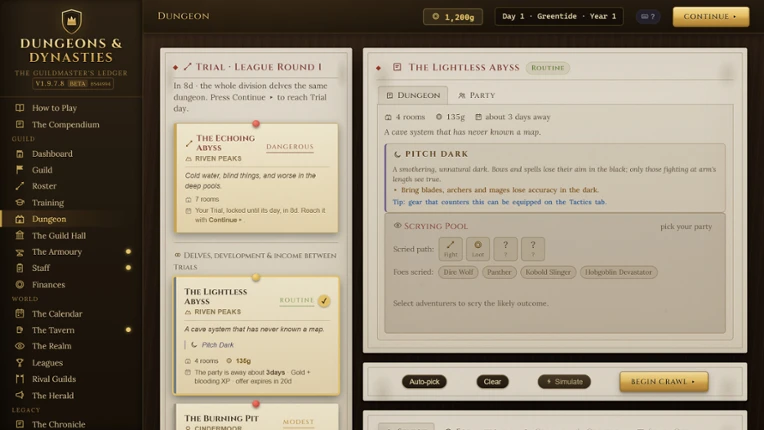Viewport: 764px width, 430px height.
Task: Click the Scrying Pool eye icon
Action: [x=397, y=225]
